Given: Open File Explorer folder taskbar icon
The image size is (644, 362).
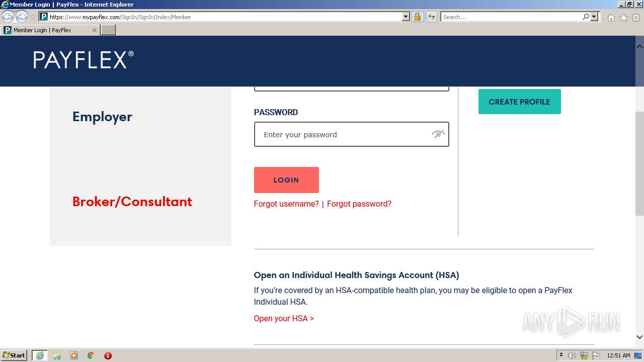Looking at the screenshot, I should pos(57,355).
